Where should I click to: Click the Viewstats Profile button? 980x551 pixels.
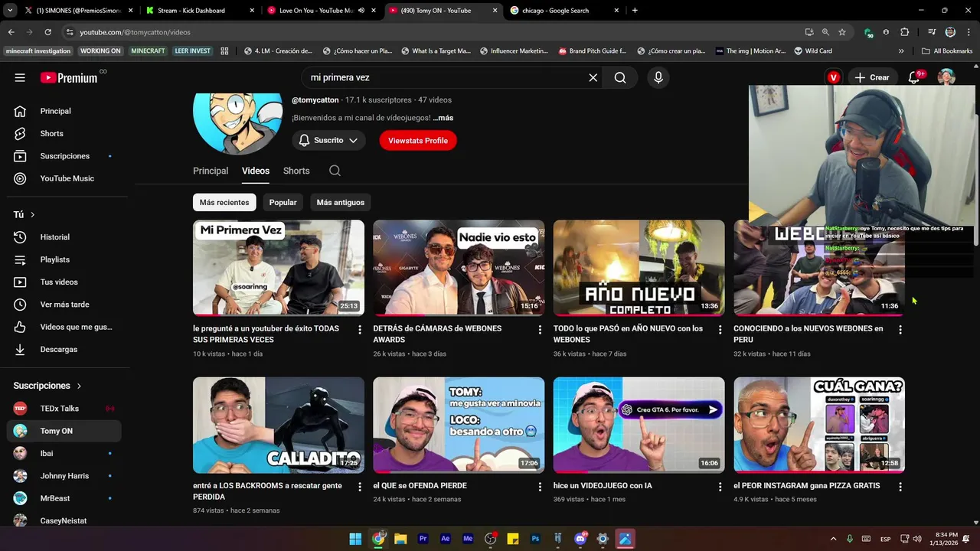click(418, 141)
